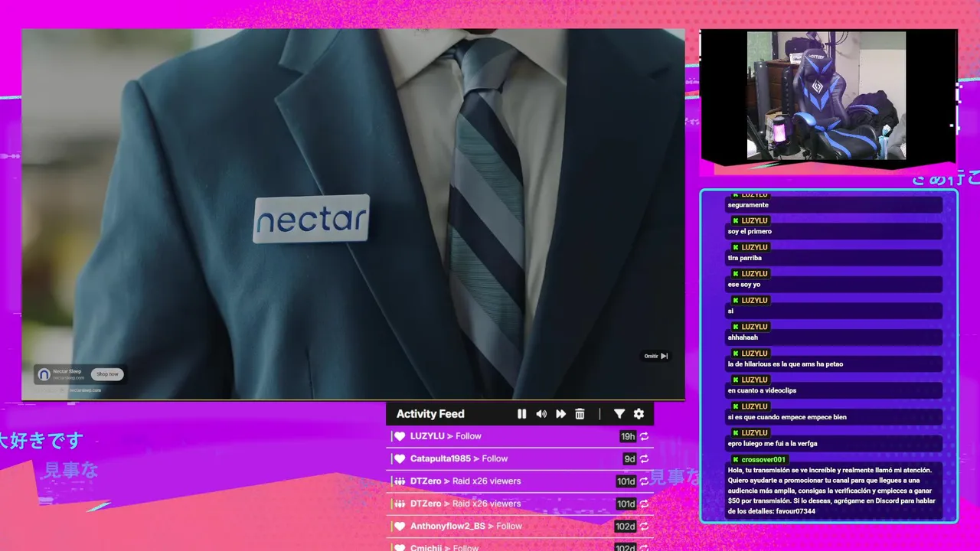This screenshot has width=980, height=551.
Task: Click chat message 'epro luego me fui a la verfga'
Action: point(834,444)
